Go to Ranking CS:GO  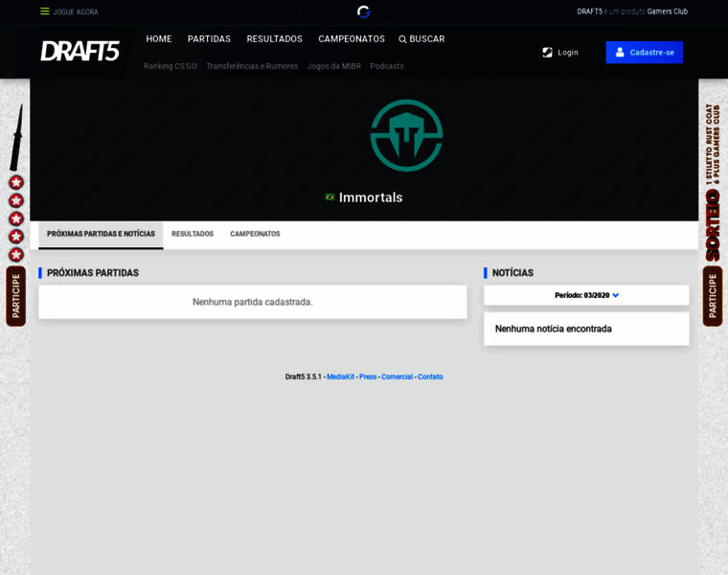[x=171, y=66]
